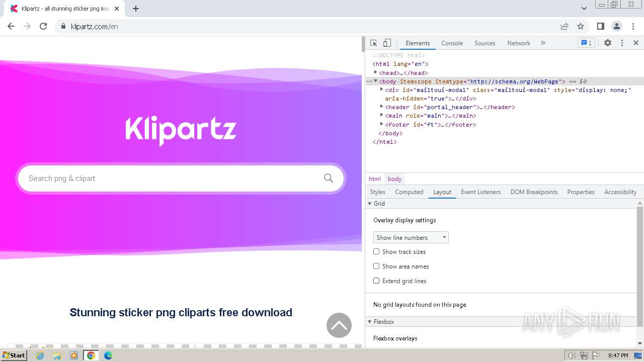Open the Show line numbers dropdown
The height and width of the screenshot is (362, 644).
[x=411, y=237]
